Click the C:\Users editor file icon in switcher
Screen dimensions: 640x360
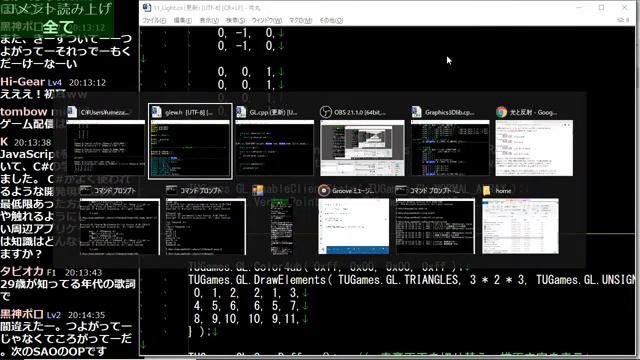[72, 112]
